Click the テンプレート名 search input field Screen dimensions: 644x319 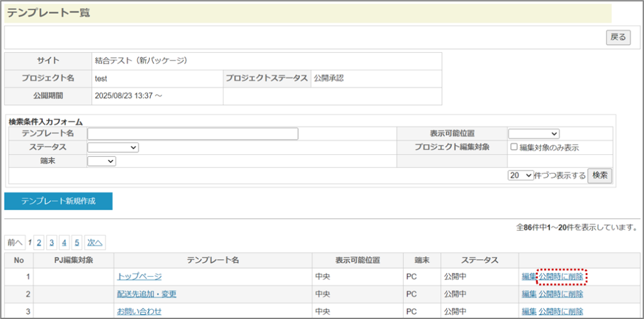pos(192,133)
